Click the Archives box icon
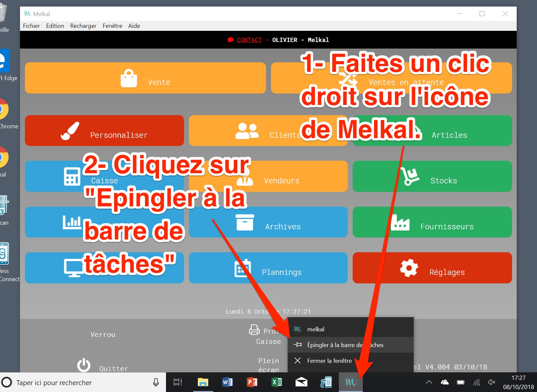This screenshot has height=392, width=537. point(245,222)
